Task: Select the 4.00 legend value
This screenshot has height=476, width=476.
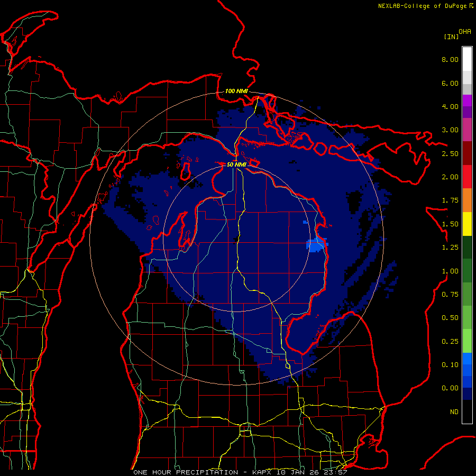Action: click(450, 106)
